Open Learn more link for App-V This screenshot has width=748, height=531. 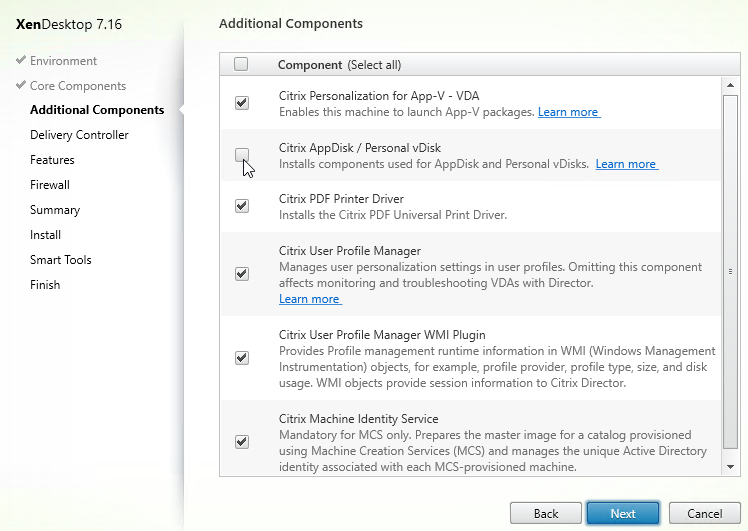[x=568, y=112]
